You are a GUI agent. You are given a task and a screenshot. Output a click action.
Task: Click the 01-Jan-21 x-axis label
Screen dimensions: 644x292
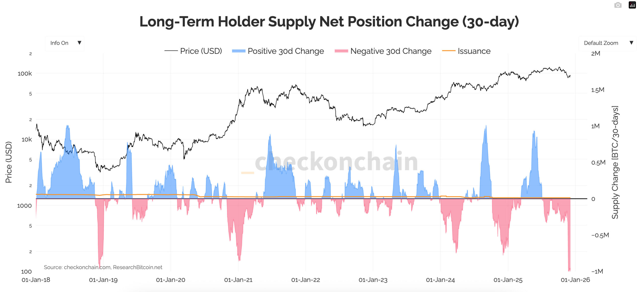pos(238,280)
